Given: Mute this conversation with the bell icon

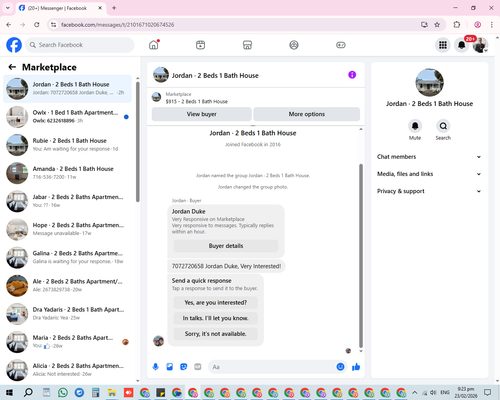Looking at the screenshot, I should [415, 126].
